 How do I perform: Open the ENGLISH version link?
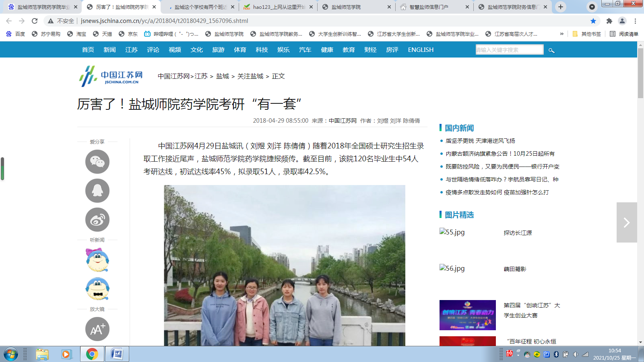click(421, 50)
